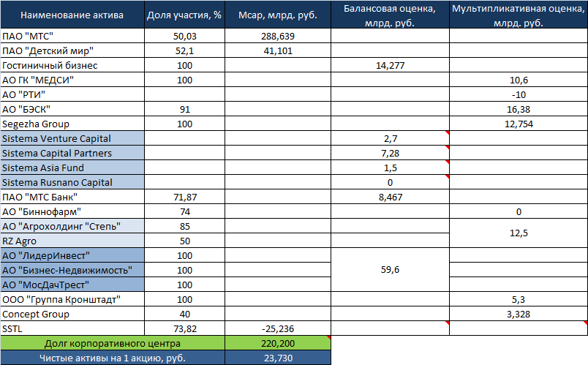Select the "Гостиничный бизнес" cell

click(72, 65)
